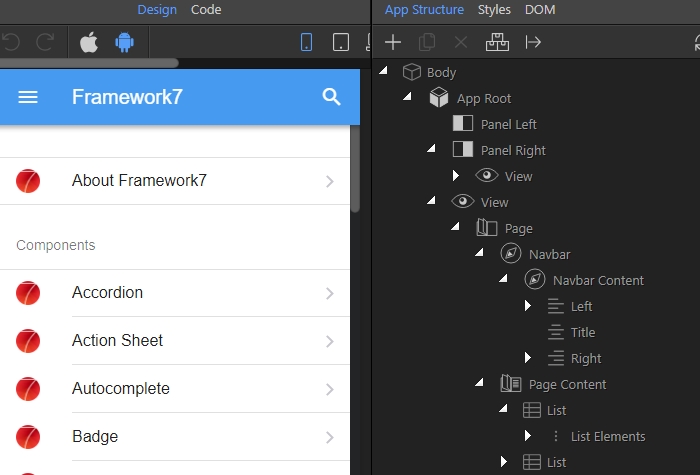Click the component blocks toolbar icon
Screen dimensions: 700x475
coord(497,42)
